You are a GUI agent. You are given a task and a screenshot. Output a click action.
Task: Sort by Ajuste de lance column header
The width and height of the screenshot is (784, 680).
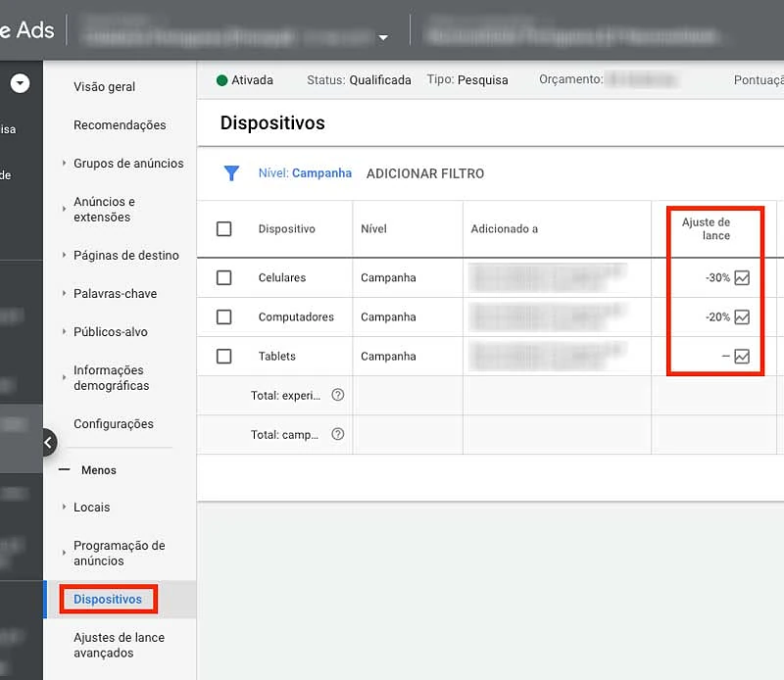706,228
